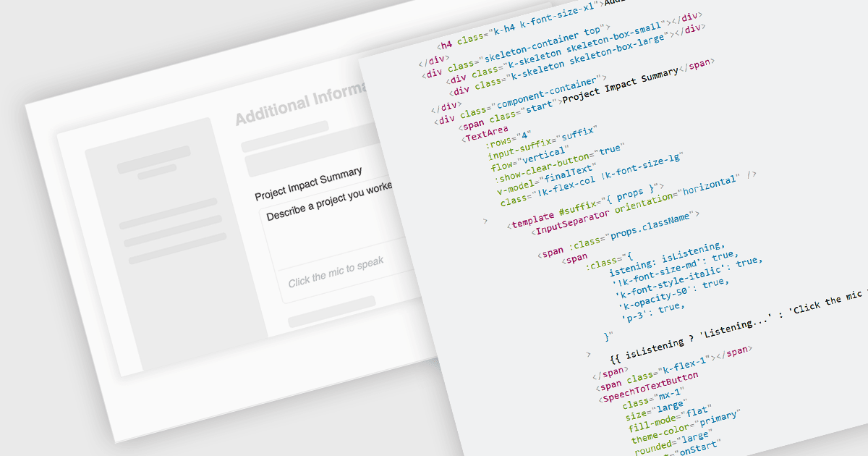Click the <SpeechToTextButton tag line
Image resolution: width=868 pixels, height=456 pixels.
click(x=649, y=387)
